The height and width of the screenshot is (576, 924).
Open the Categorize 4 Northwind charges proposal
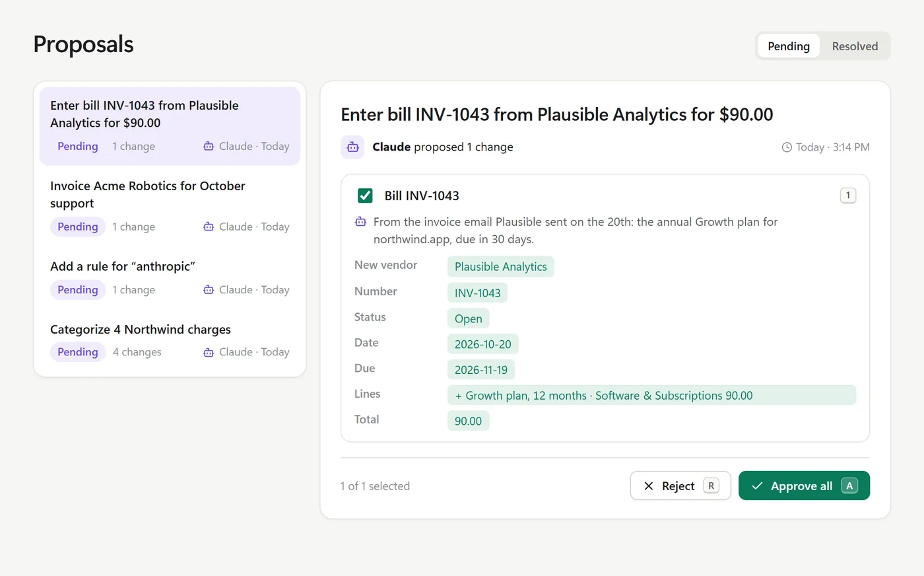pos(170,341)
